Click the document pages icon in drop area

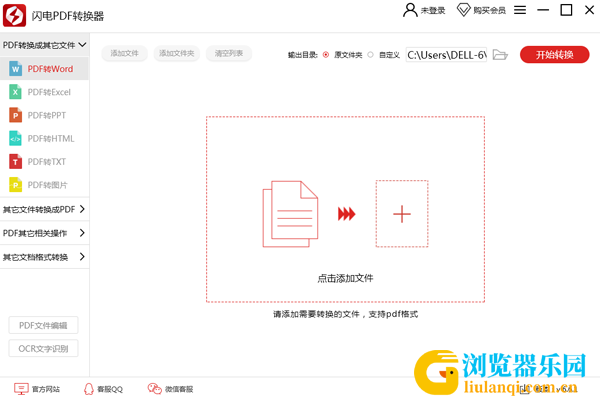tap(290, 214)
